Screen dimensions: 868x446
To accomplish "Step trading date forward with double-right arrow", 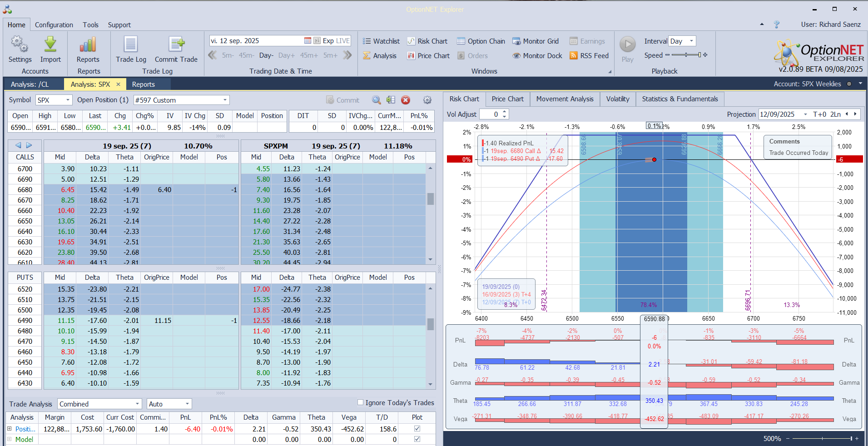I will [x=347, y=55].
